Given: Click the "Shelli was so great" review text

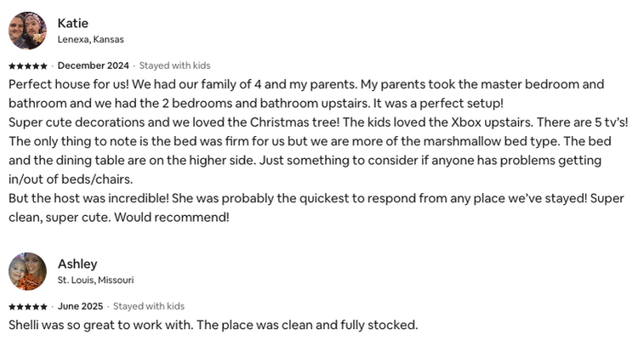Looking at the screenshot, I should pyautogui.click(x=213, y=325).
